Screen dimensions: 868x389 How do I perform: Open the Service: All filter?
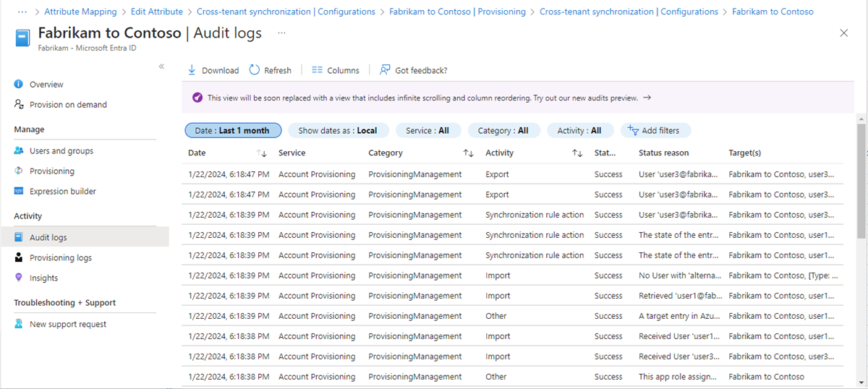pos(427,131)
